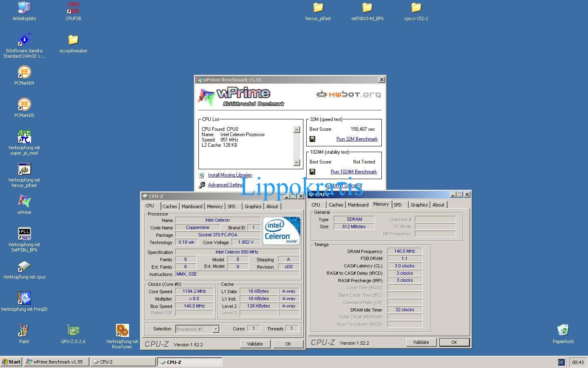Open the CPUFSB desktop shortcut

point(73,8)
